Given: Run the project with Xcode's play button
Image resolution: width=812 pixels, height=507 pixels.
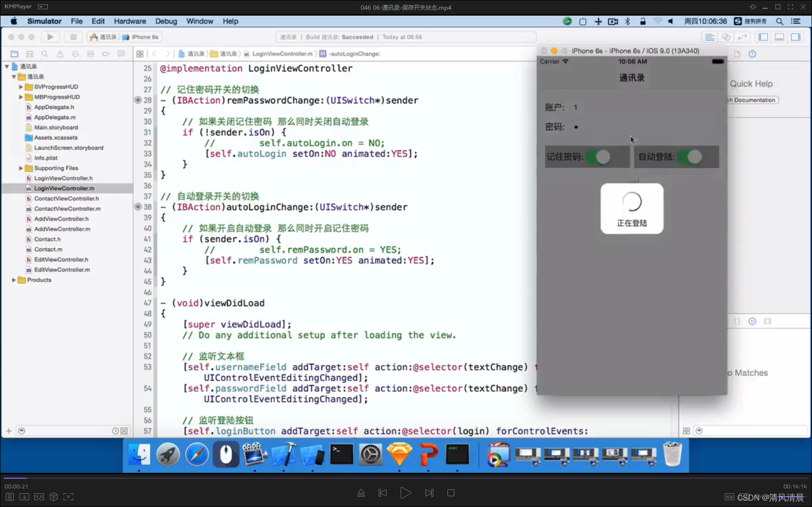Looking at the screenshot, I should pos(50,37).
